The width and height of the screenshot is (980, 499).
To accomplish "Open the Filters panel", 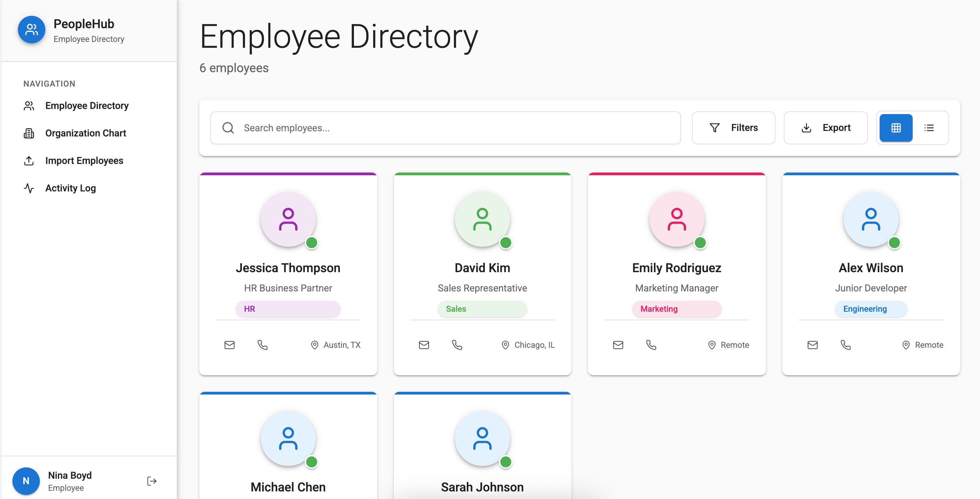I will pyautogui.click(x=734, y=128).
